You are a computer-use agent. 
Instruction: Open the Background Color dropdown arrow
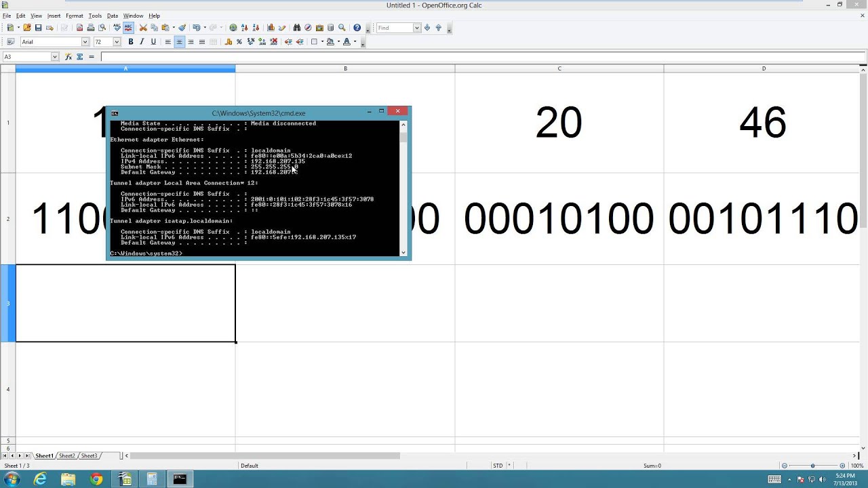pos(338,42)
